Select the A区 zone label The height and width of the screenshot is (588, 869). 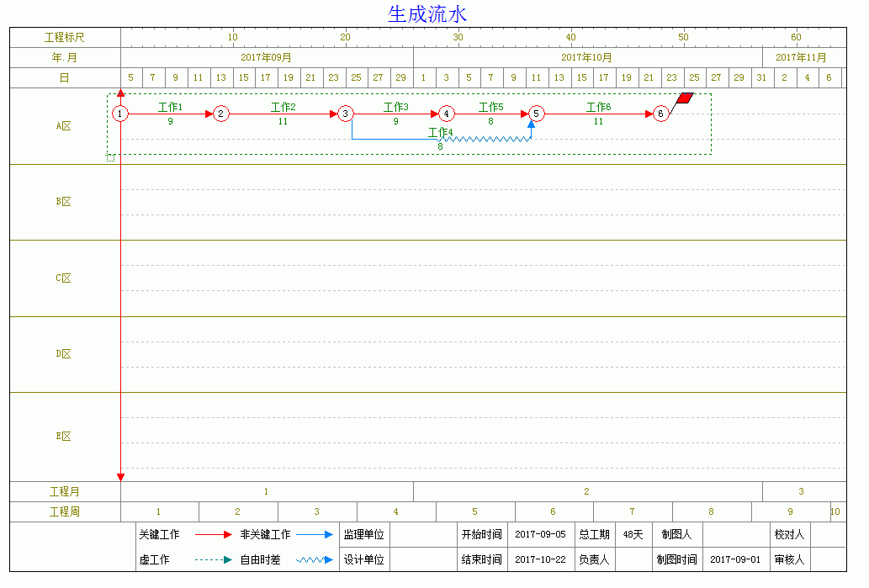(64, 126)
